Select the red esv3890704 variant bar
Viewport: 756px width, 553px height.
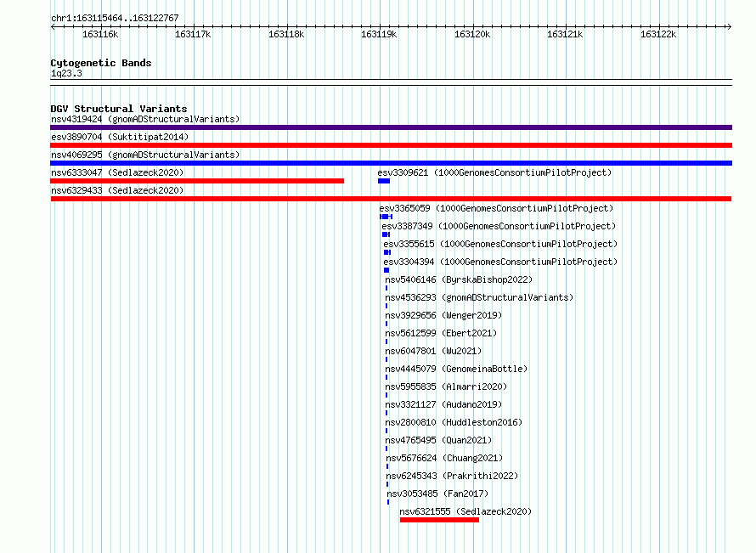pos(391,145)
